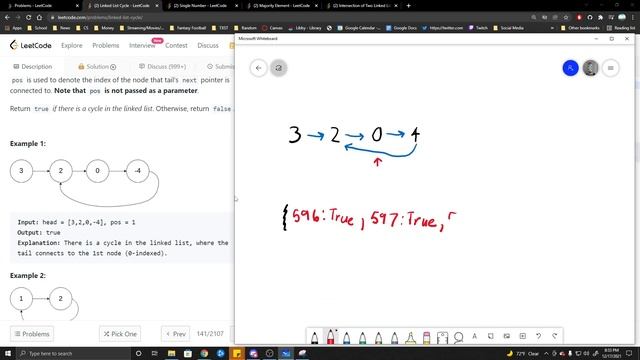Open the blue invite/share button

point(570,68)
